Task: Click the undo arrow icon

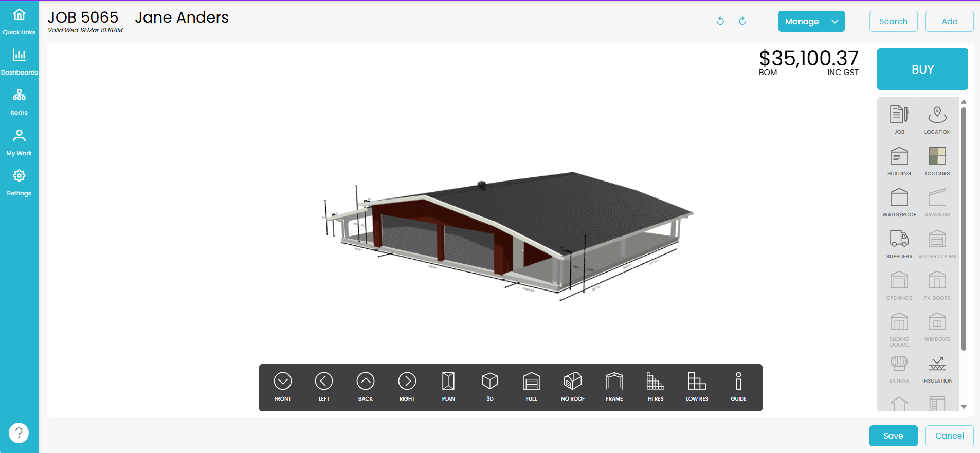Action: (720, 21)
